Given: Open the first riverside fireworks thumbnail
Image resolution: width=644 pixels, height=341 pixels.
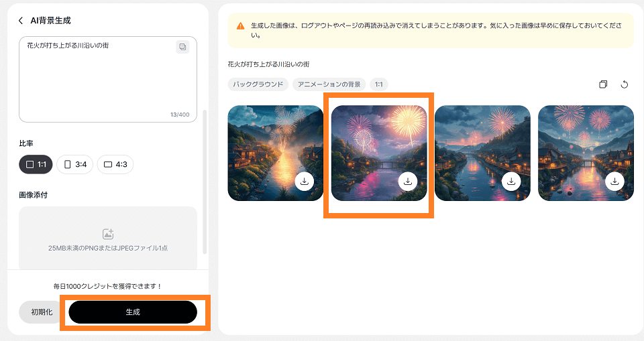Looking at the screenshot, I should coord(265,144).
